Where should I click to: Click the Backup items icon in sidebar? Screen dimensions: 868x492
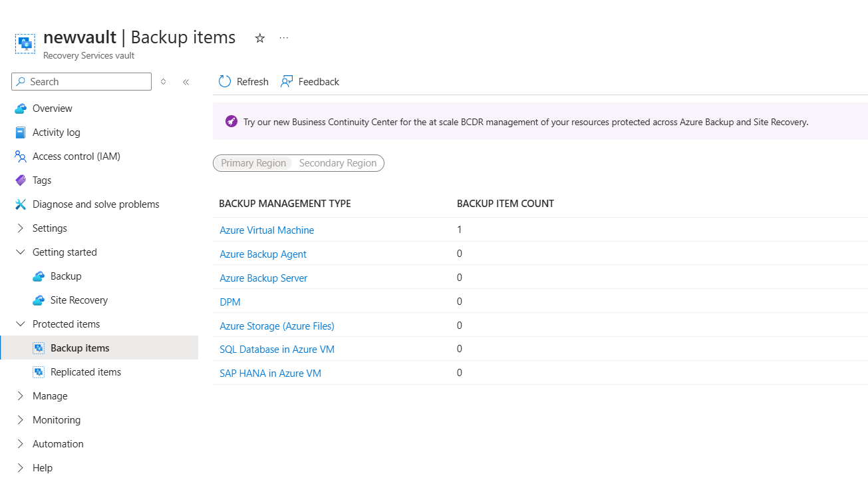tap(39, 348)
